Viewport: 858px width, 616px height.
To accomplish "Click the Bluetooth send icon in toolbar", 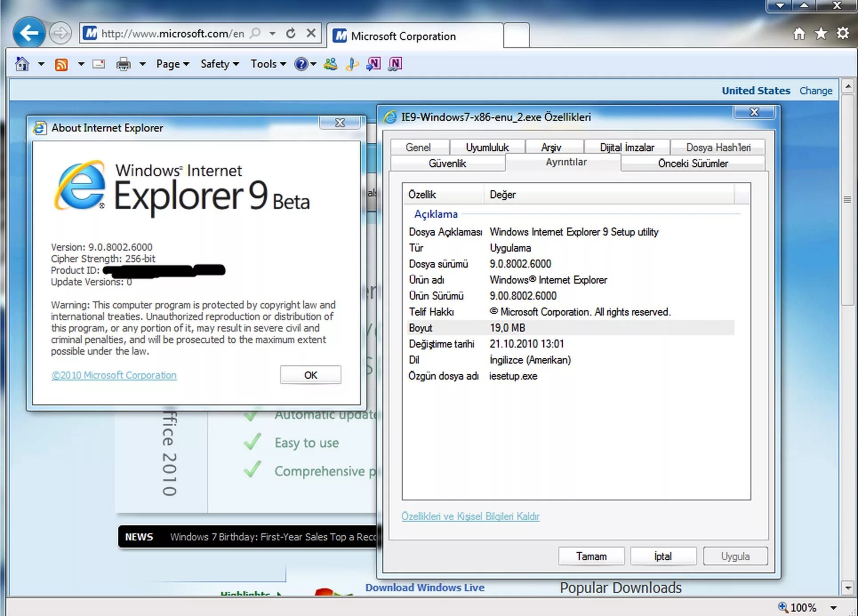I will [x=352, y=64].
